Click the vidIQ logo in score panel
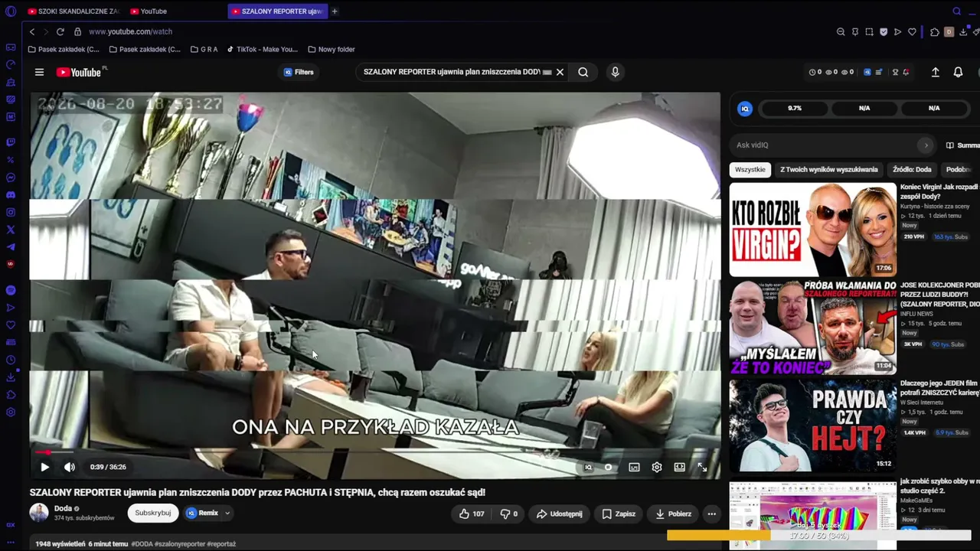The height and width of the screenshot is (551, 980). click(744, 109)
